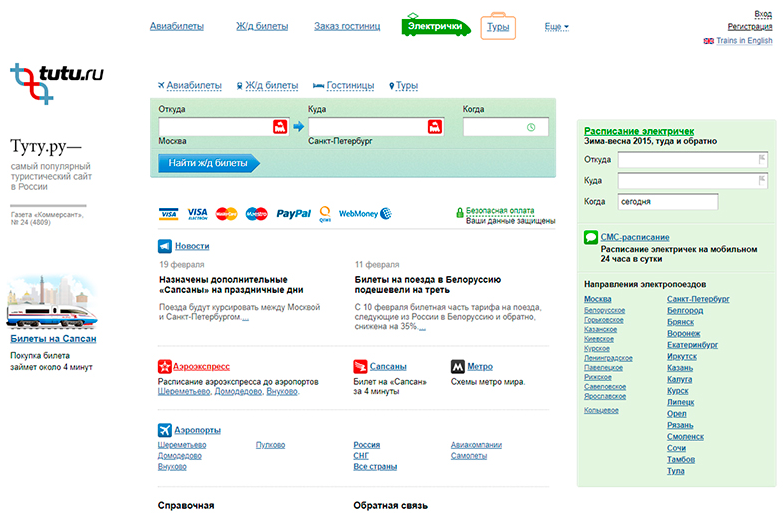Click the Новости megaphone icon
783x516 pixels.
[165, 246]
